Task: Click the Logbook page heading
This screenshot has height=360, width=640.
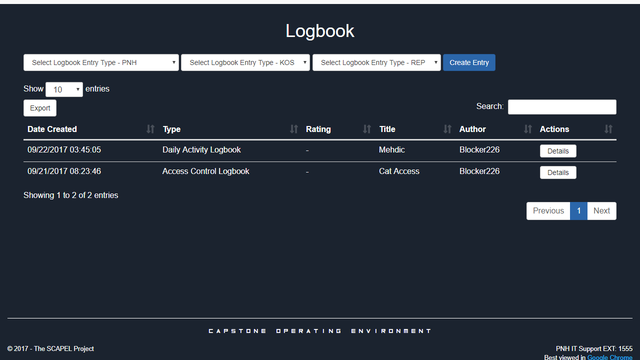Action: [x=320, y=31]
